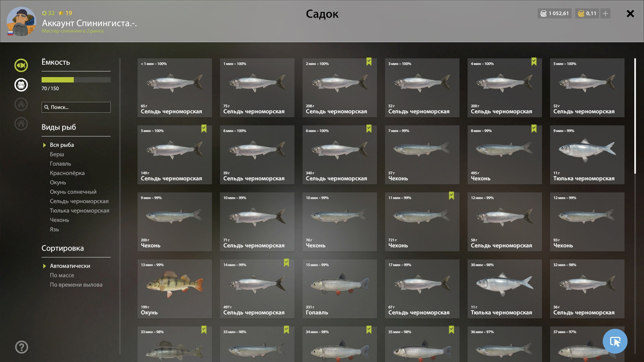The image size is (644, 362).
Task: Filter fish list by Чехонь
Action: click(59, 220)
